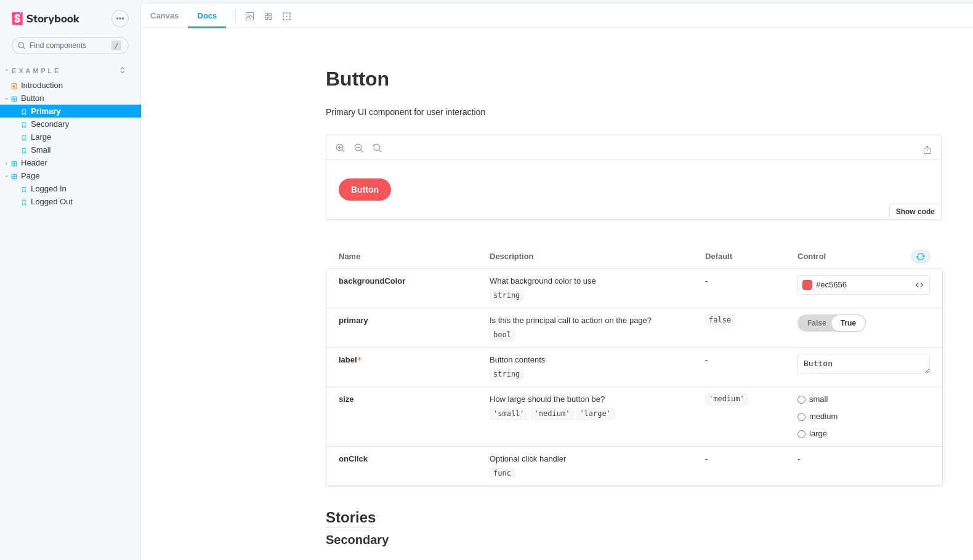
Task: Select the small size radio option
Action: tap(802, 400)
